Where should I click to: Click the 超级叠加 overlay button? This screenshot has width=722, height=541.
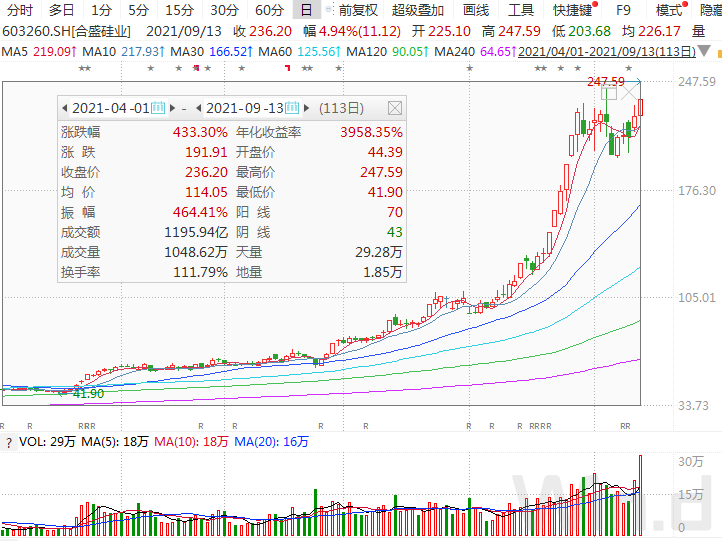tap(416, 10)
